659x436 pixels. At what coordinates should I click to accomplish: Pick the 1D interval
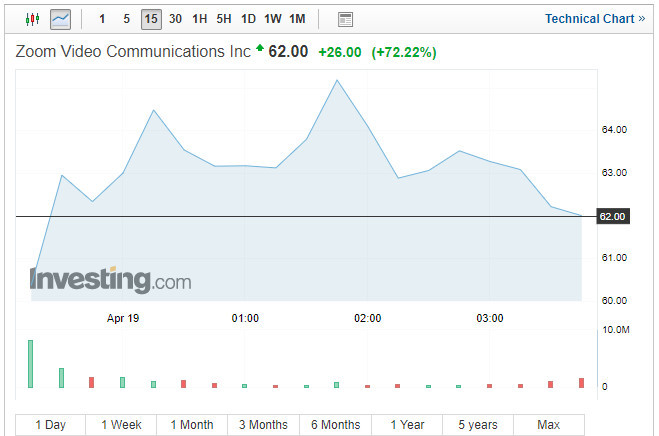(x=248, y=19)
